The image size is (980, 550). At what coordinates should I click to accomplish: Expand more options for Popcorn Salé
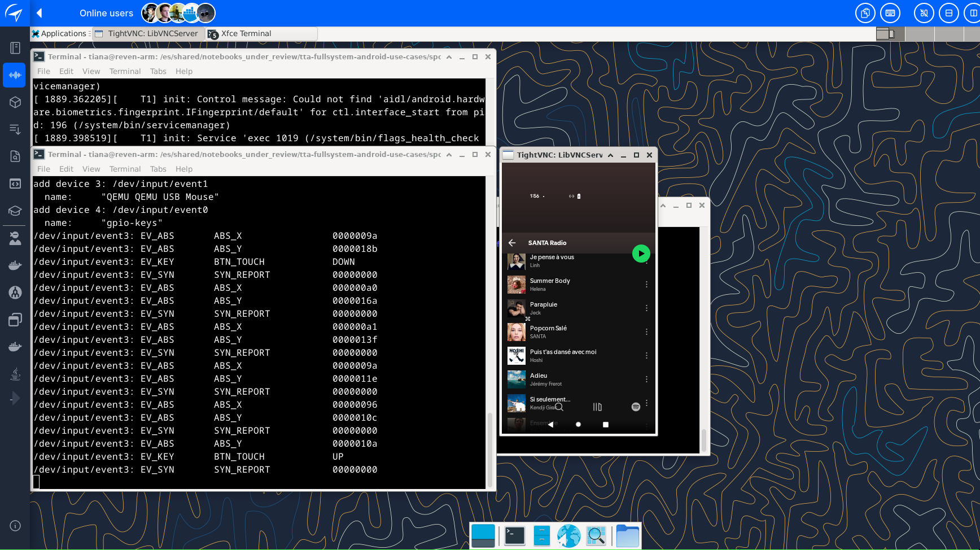(x=646, y=332)
